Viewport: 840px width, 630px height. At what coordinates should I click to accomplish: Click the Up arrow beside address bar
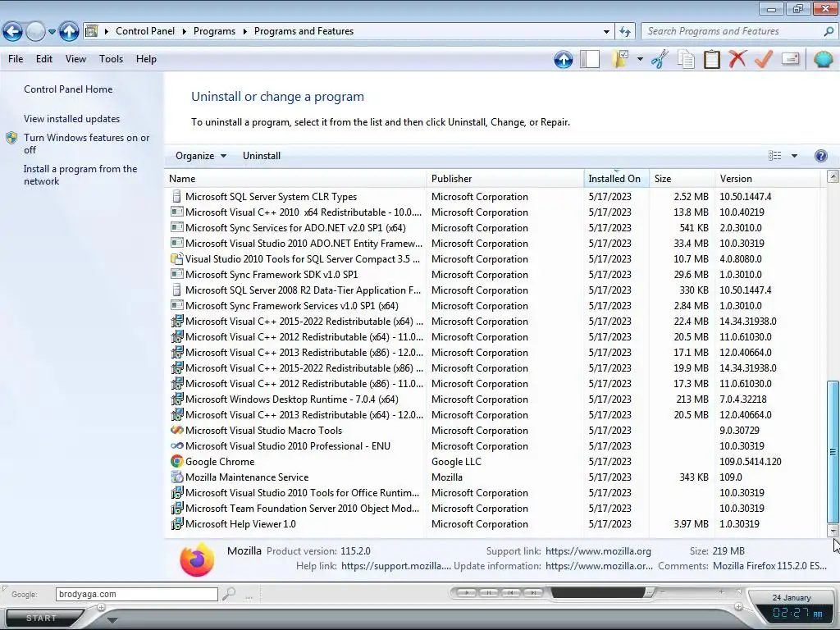(69, 32)
